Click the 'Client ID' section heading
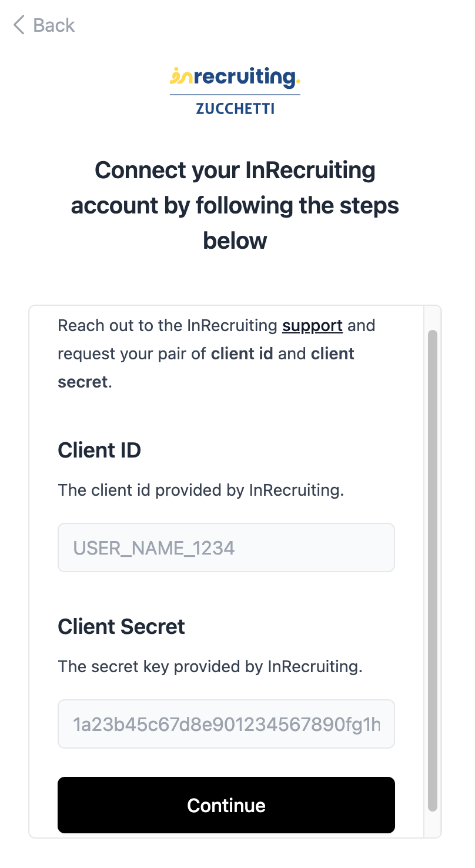Image resolution: width=475 pixels, height=868 pixels. 99,450
